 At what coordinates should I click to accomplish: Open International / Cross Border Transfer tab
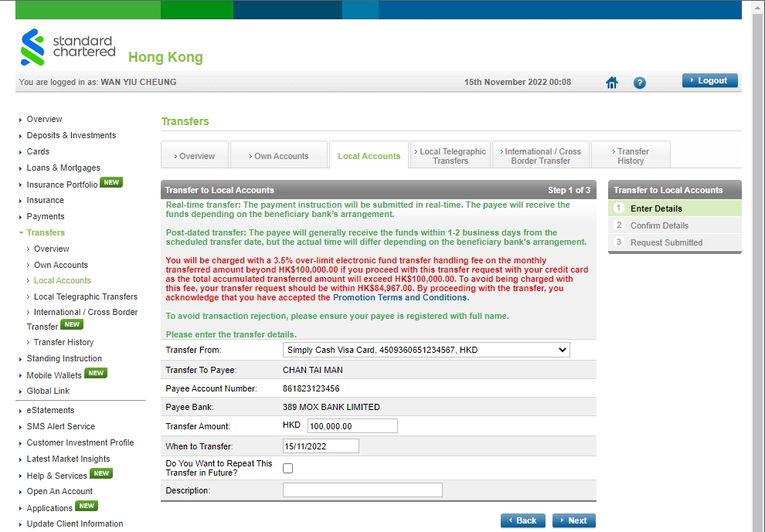tap(541, 156)
